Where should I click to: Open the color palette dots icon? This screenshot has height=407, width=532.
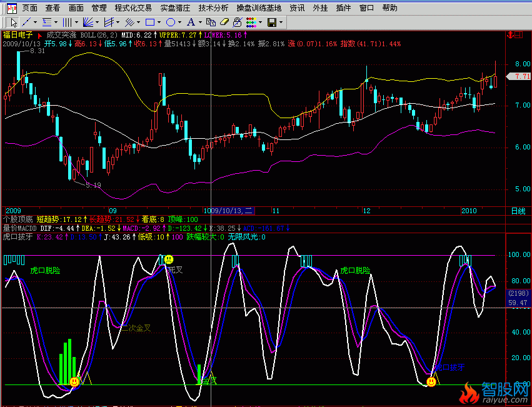(x=251, y=23)
